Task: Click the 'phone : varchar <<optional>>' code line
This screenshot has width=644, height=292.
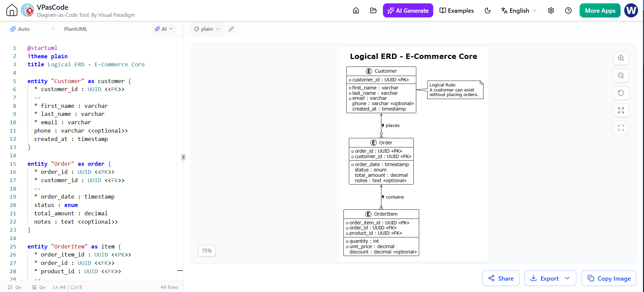Action: (x=81, y=131)
